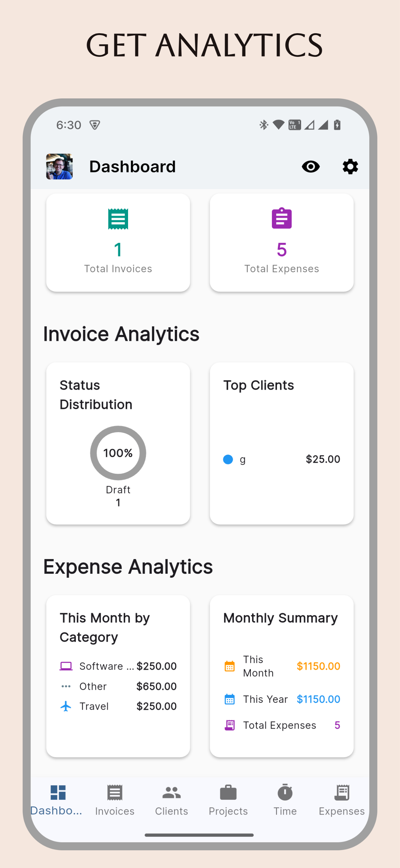Go to the Projects tab
The image size is (400, 868).
click(x=228, y=799)
